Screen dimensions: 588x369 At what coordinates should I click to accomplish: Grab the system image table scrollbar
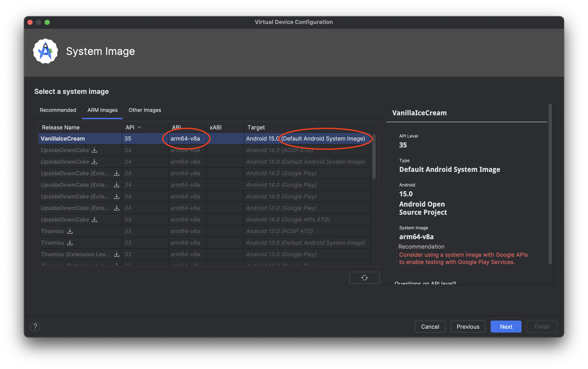(x=374, y=157)
